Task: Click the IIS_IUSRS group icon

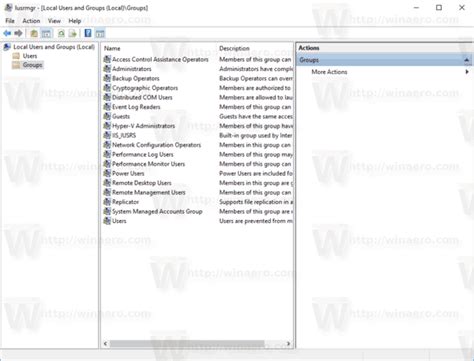Action: (x=107, y=135)
